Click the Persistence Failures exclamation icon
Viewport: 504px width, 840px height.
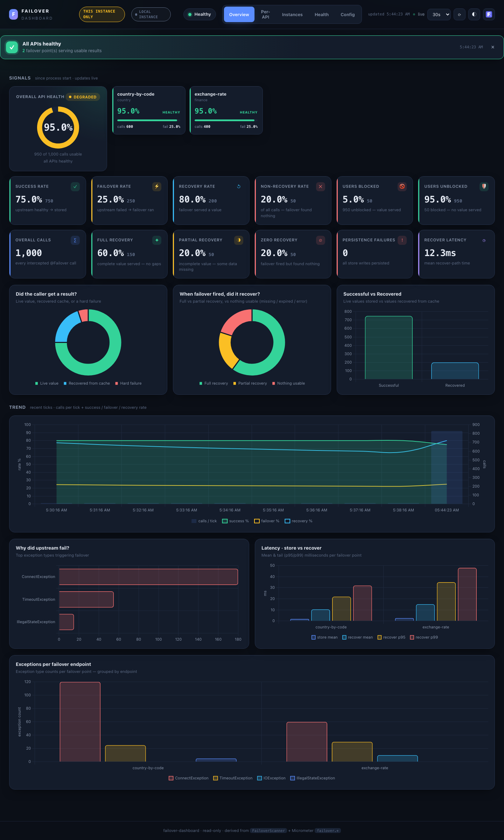tap(402, 240)
